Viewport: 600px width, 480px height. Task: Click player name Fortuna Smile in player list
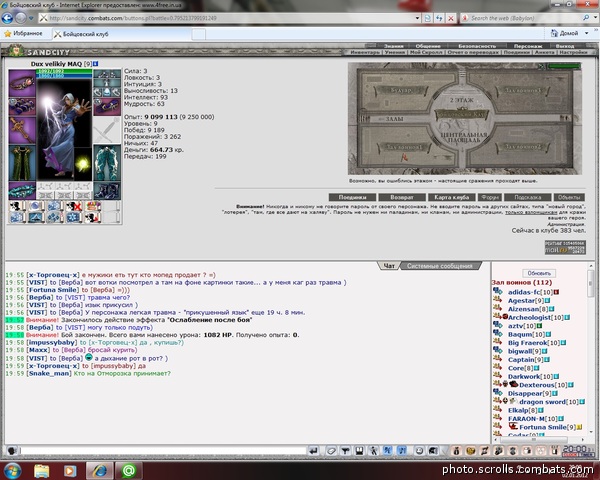pos(543,427)
